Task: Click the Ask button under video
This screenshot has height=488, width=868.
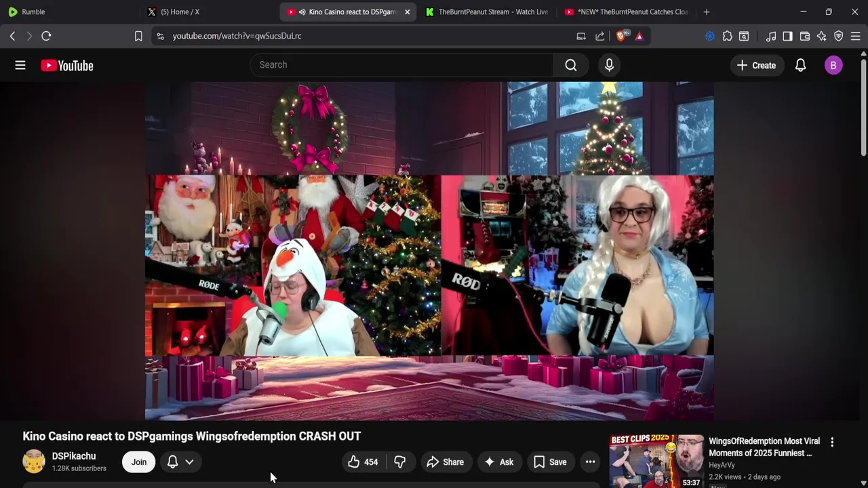Action: 499,462
